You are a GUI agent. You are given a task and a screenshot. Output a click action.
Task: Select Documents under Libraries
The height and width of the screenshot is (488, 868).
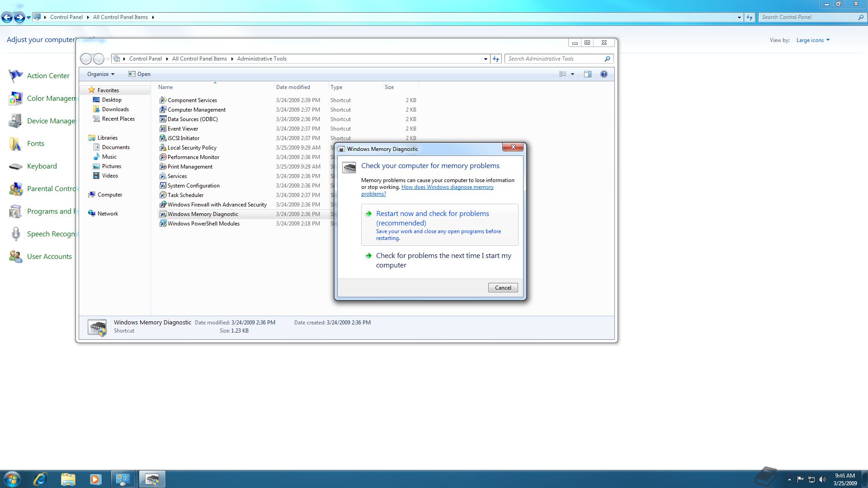(116, 147)
